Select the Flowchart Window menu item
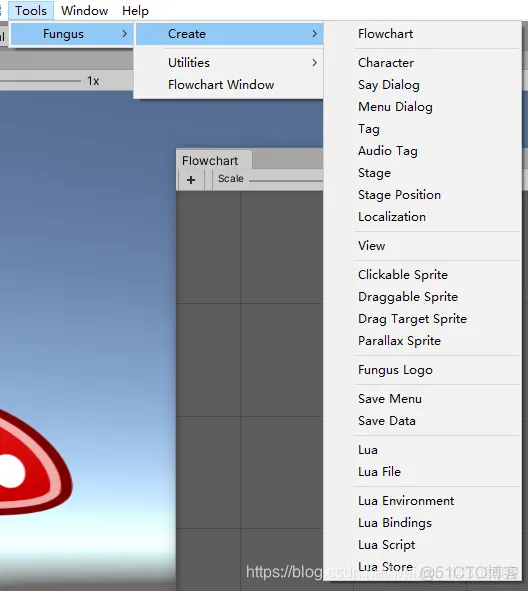Image resolution: width=528 pixels, height=591 pixels. [x=229, y=84]
